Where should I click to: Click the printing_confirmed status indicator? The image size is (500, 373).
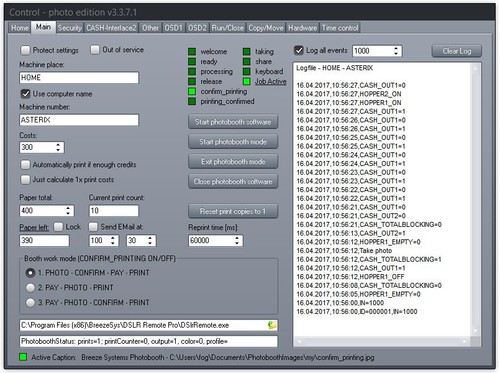[192, 101]
